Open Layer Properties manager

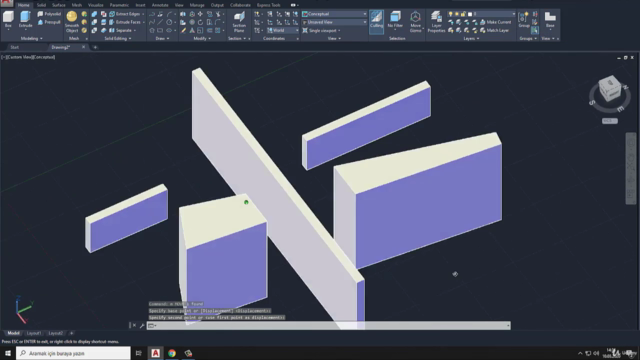click(436, 22)
